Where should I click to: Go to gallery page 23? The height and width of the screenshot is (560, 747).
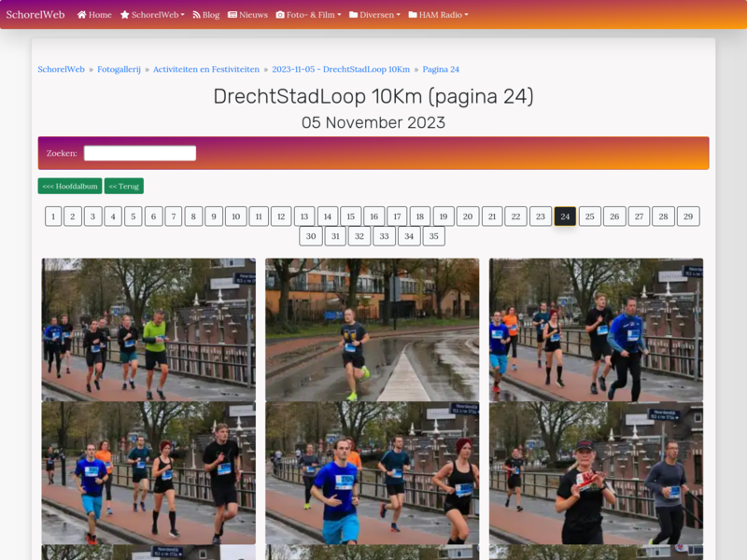click(541, 217)
